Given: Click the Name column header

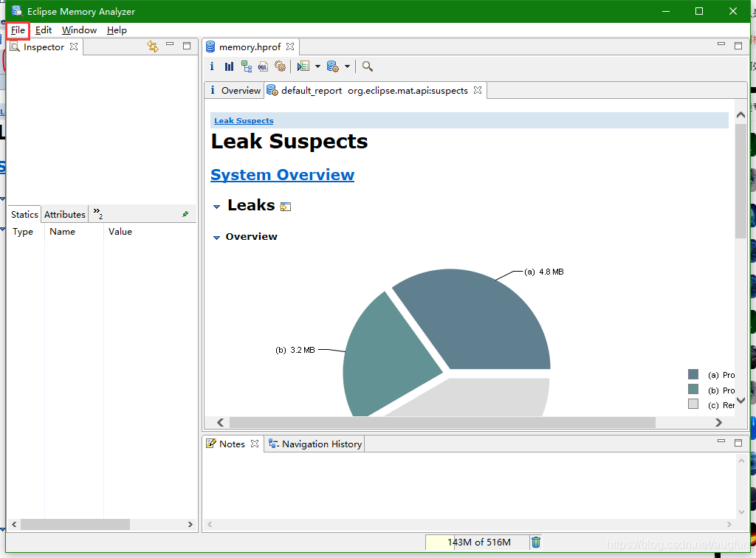Looking at the screenshot, I should pyautogui.click(x=63, y=232).
